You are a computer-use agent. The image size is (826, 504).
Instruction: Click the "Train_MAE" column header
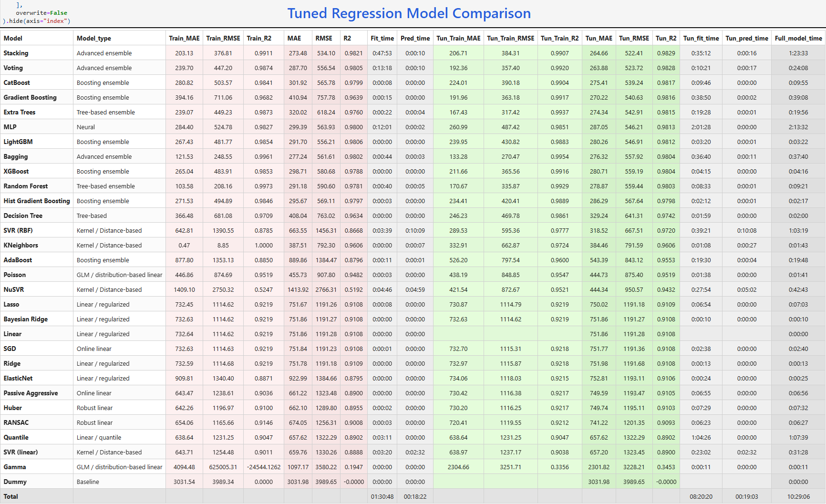pyautogui.click(x=184, y=38)
